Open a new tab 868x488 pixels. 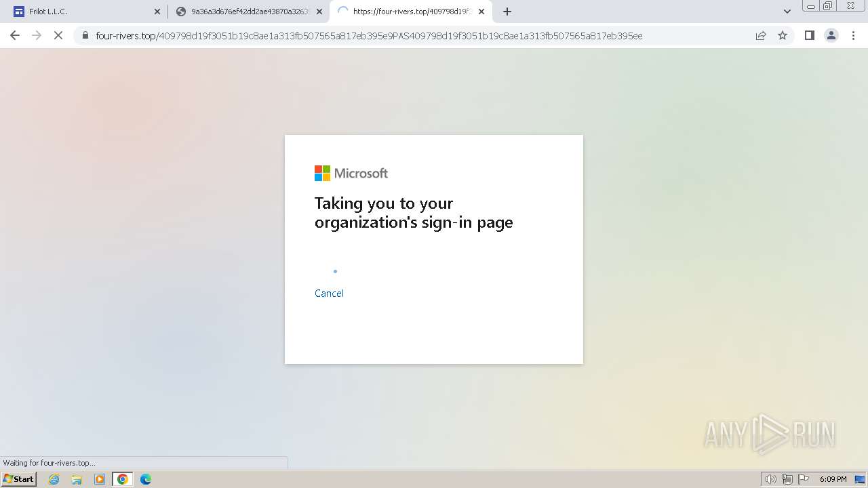click(x=507, y=12)
